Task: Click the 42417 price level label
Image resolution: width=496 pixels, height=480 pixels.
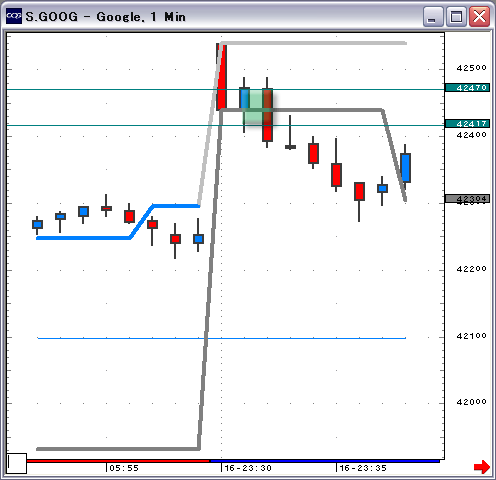Action: point(467,124)
